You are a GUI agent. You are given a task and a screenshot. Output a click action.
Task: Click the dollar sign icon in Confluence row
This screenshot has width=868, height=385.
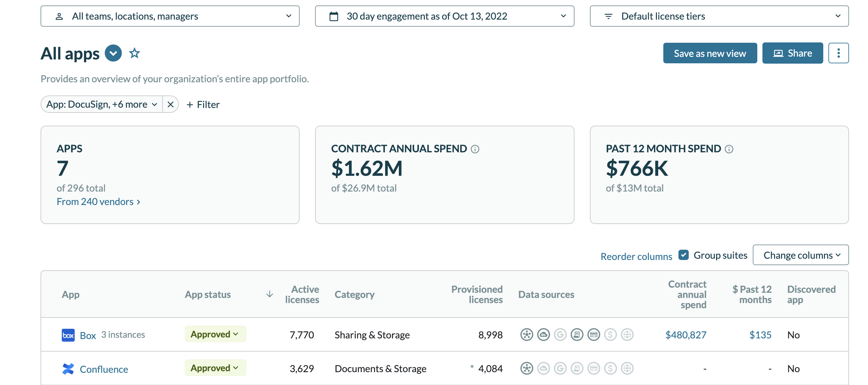point(610,368)
